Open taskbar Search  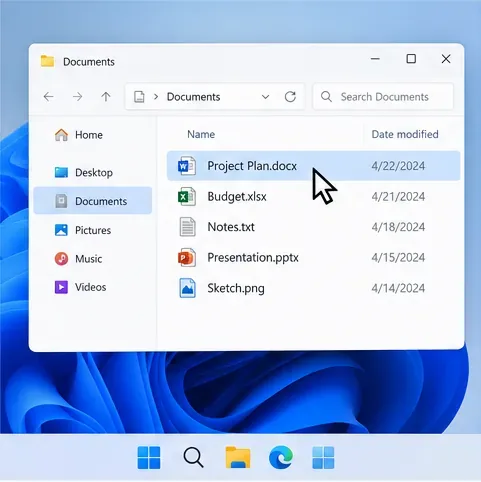tap(193, 457)
